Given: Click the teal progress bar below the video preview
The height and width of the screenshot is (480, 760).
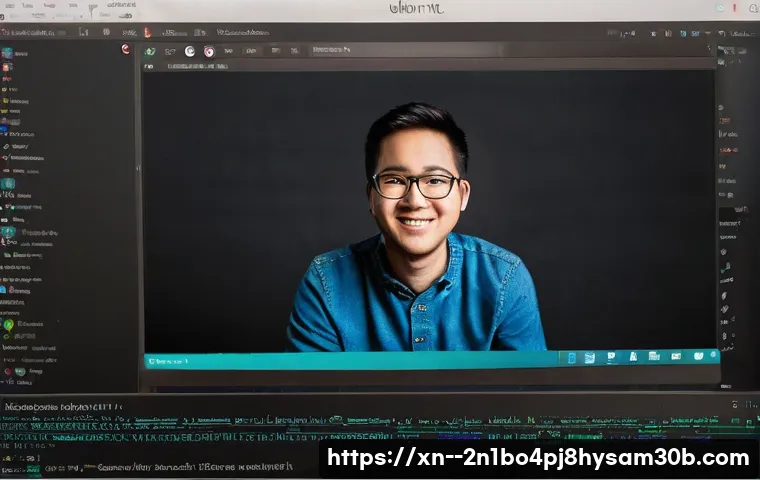Looking at the screenshot, I should click(350, 359).
